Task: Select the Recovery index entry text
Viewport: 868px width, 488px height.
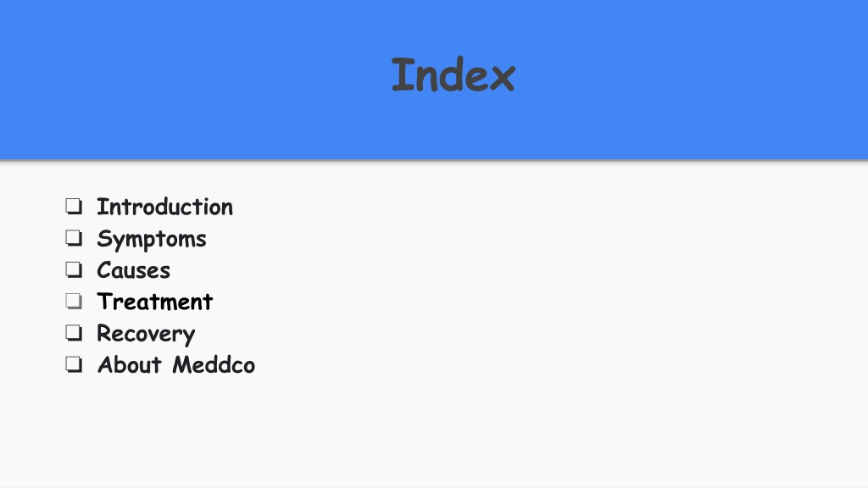Action: pyautogui.click(x=146, y=334)
